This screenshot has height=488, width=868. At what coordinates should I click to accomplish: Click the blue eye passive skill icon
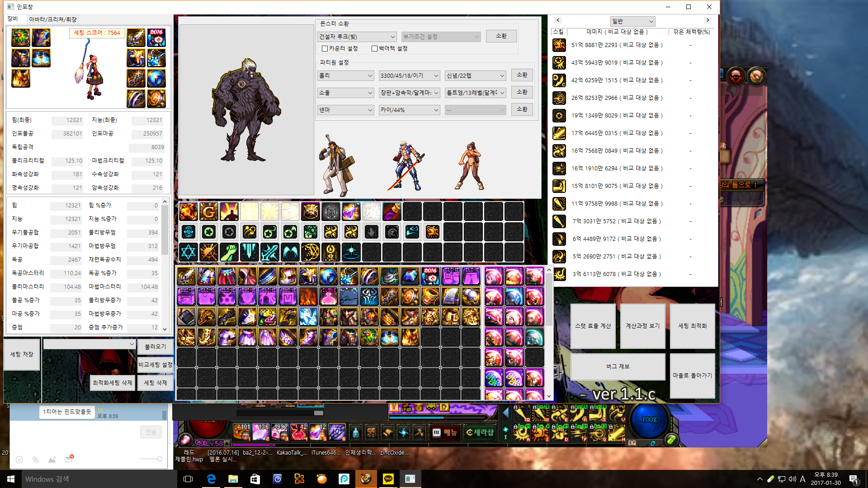tap(188, 232)
